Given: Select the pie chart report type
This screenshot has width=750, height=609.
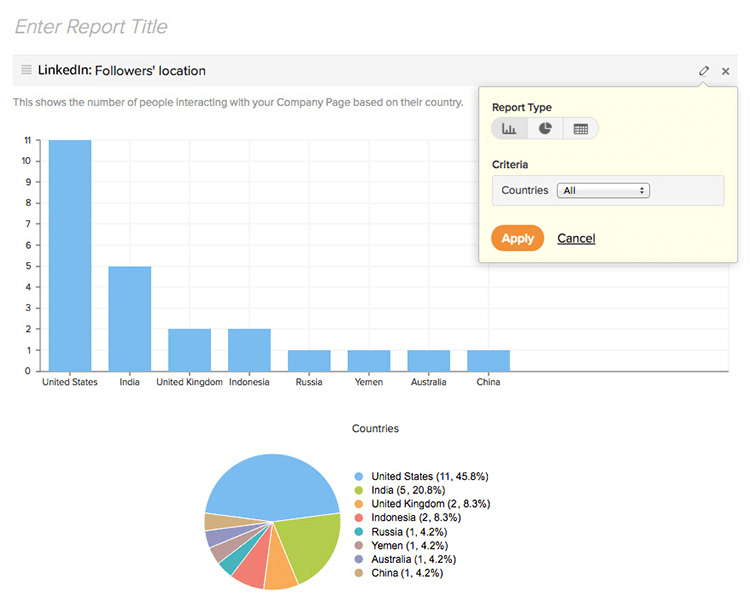Looking at the screenshot, I should tap(545, 129).
